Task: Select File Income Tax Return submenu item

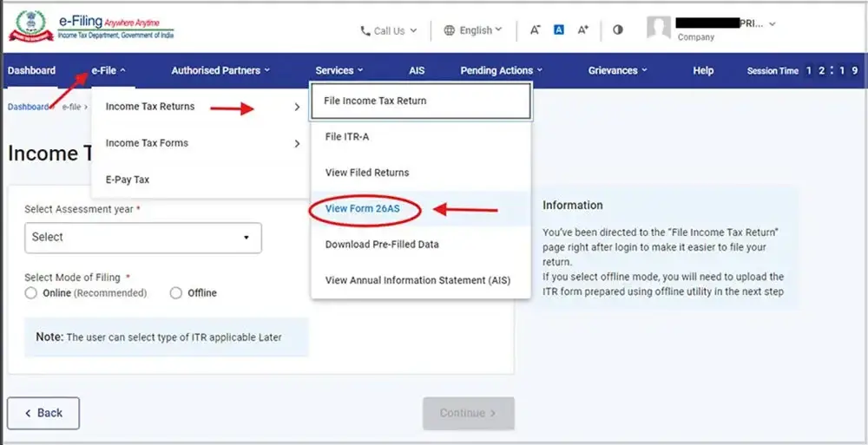Action: point(421,101)
